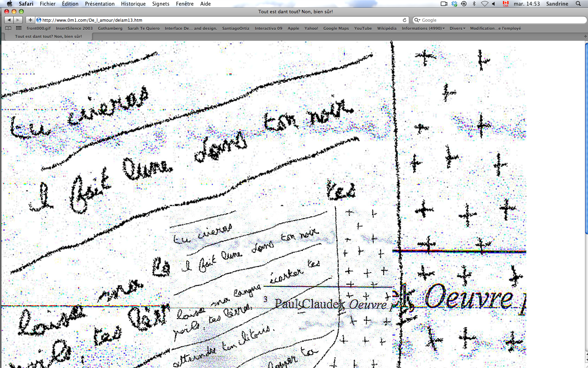Click the small handwritten image thumbnail
588x368 pixels.
coord(281,287)
